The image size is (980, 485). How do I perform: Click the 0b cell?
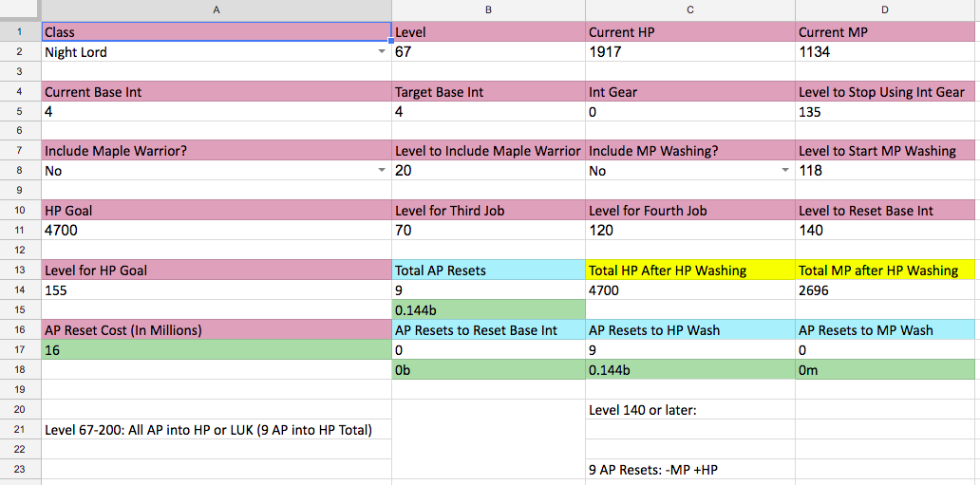point(489,369)
